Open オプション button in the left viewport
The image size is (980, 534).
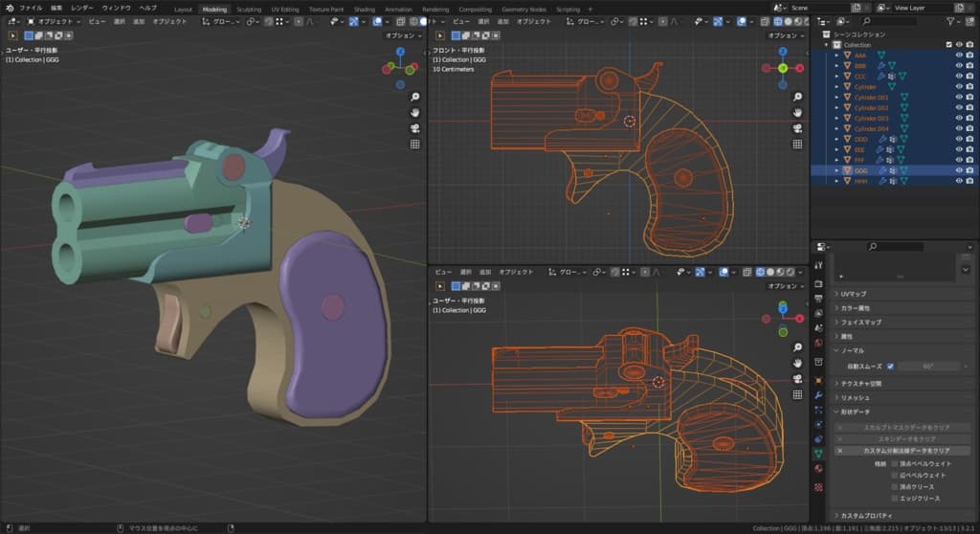pos(400,35)
